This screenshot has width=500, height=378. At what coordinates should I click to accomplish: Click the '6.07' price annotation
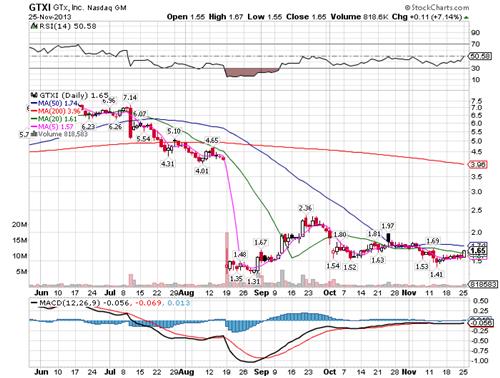[x=139, y=114]
